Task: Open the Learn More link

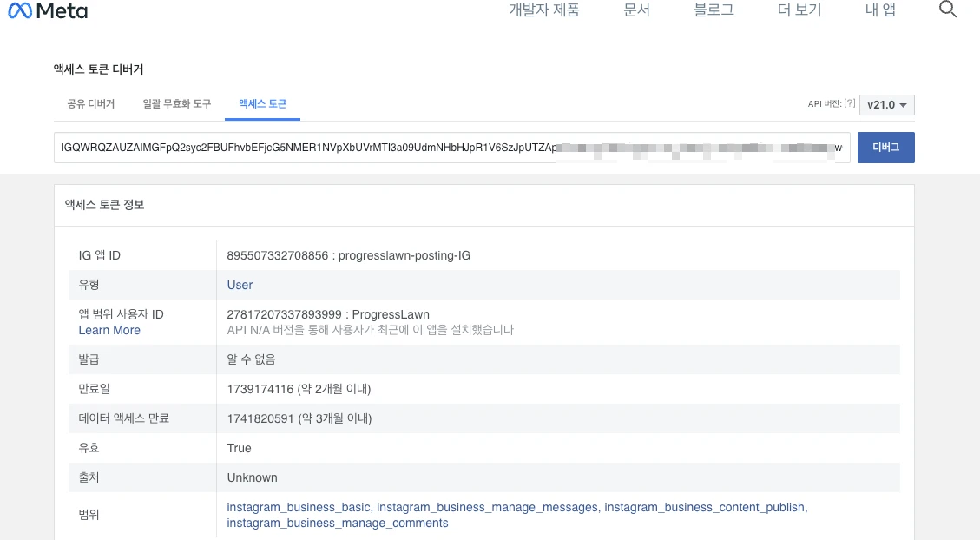Action: 109,330
